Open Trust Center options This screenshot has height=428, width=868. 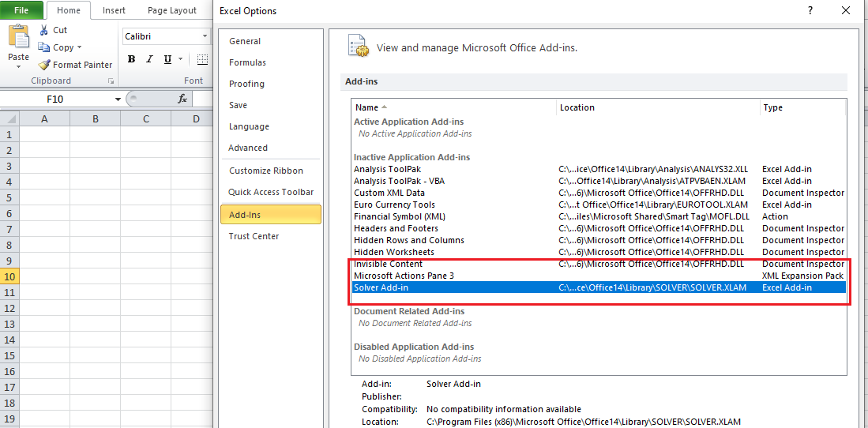pyautogui.click(x=271, y=236)
